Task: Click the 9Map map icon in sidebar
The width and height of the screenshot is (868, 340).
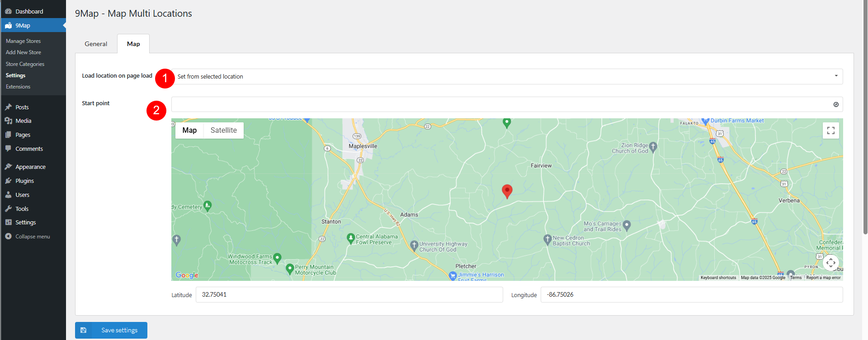Action: [x=8, y=25]
